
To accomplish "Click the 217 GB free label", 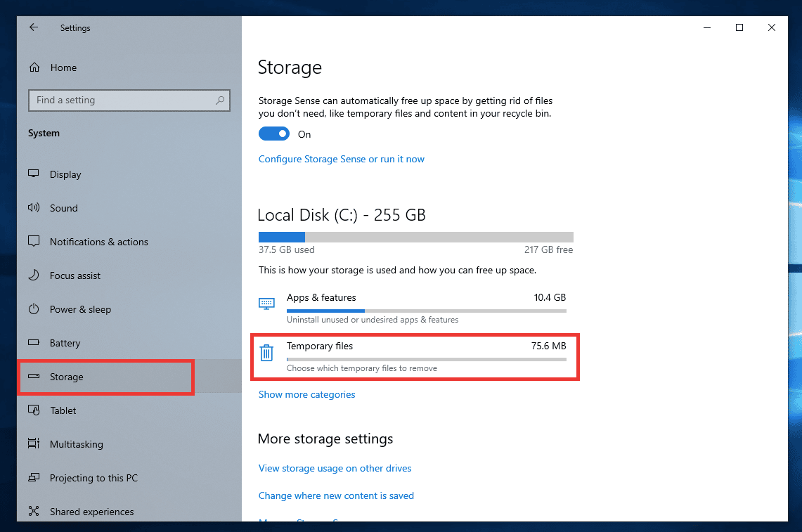I will (548, 249).
